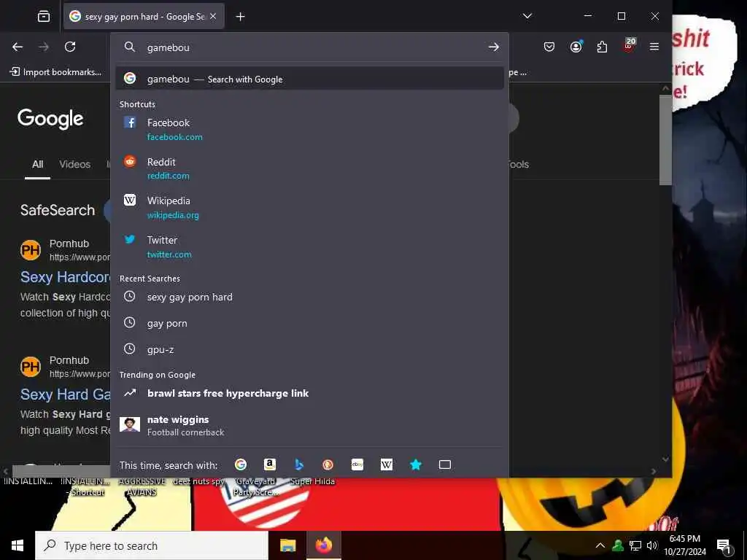Click the page scroll-down arrow
This screenshot has width=747, height=560.
coord(665,459)
